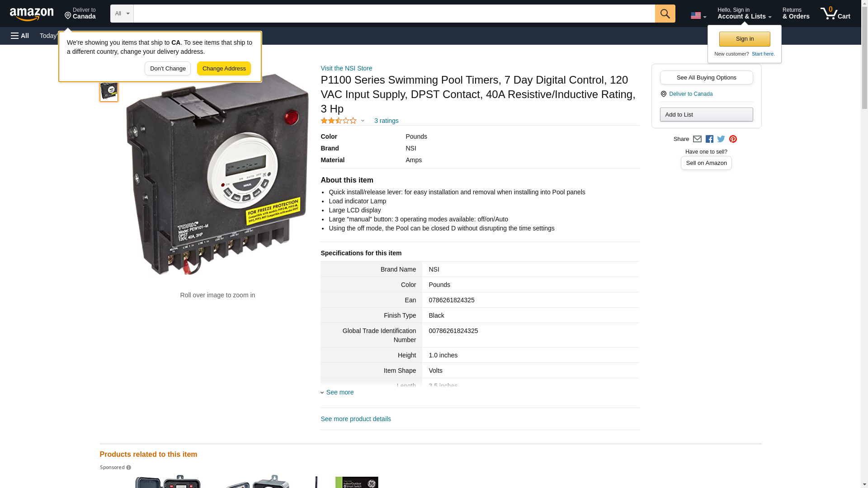Click into the Amazon search field
The width and height of the screenshot is (868, 488).
coord(393,14)
